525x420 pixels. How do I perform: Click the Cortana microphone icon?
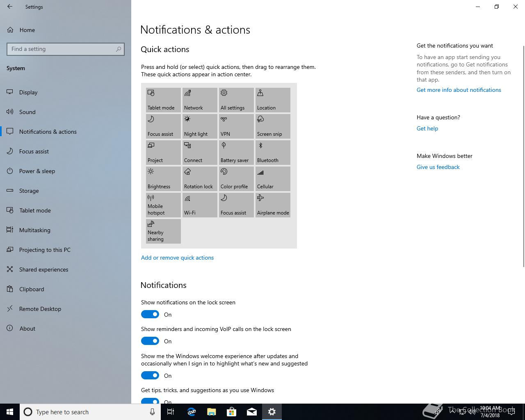click(x=152, y=412)
